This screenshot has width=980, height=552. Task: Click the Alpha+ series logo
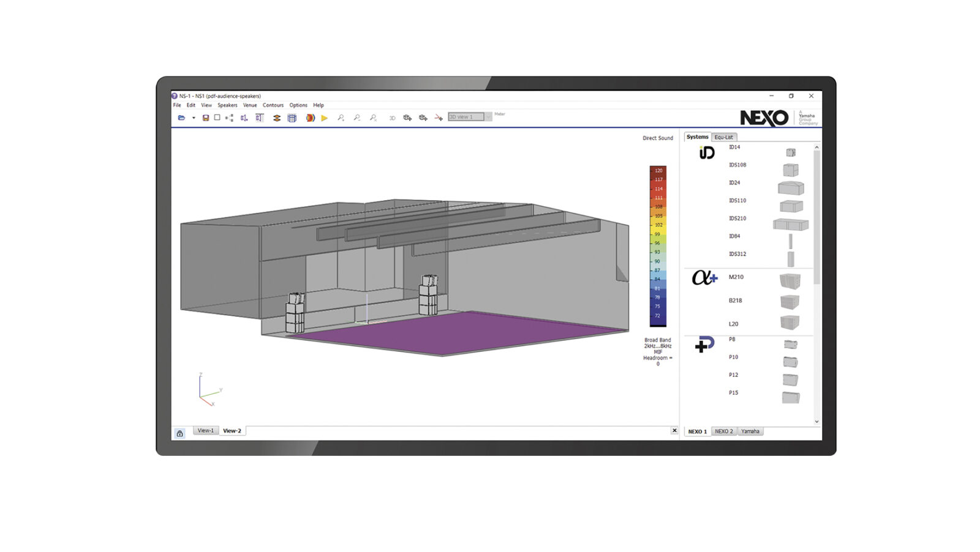pos(704,278)
